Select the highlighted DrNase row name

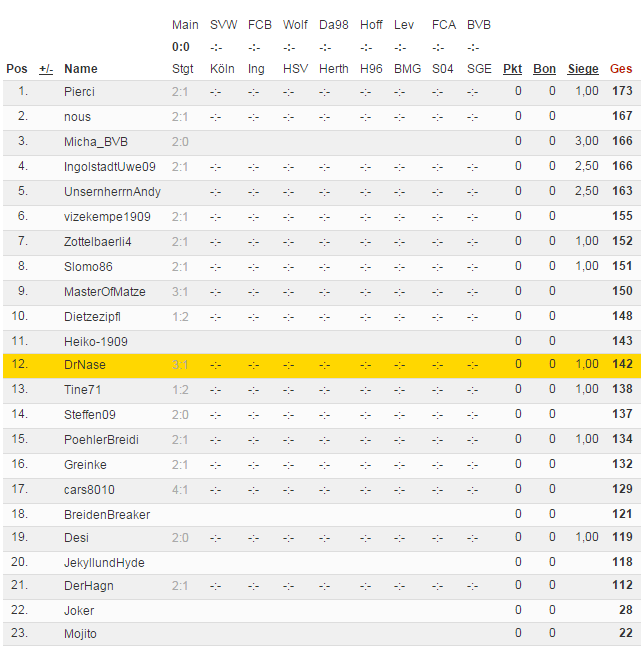[x=85, y=365]
